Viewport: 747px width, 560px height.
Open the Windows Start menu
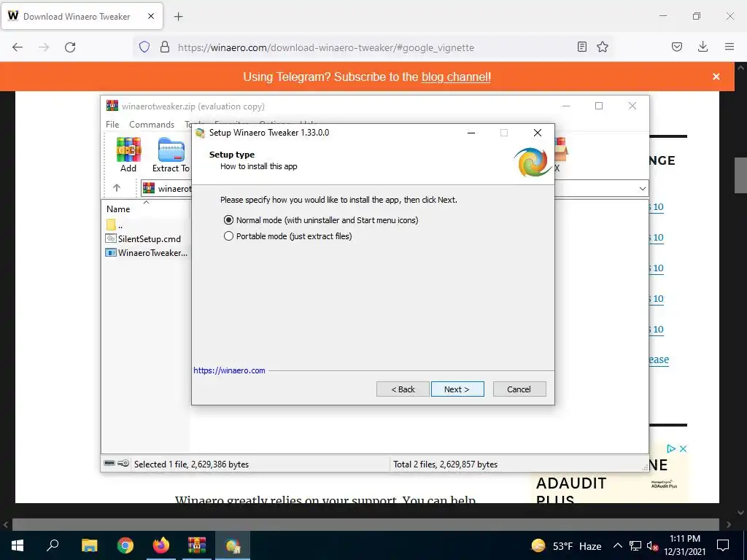click(x=18, y=545)
